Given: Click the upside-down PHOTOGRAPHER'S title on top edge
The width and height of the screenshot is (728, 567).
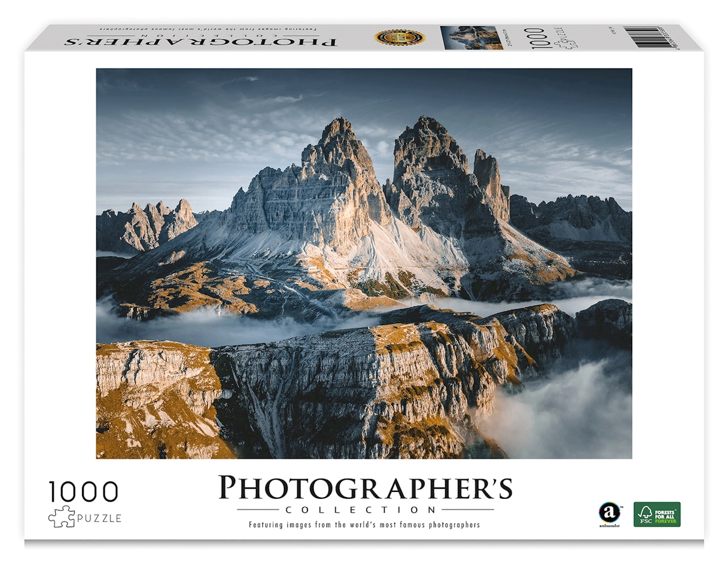Looking at the screenshot, I should [200, 41].
